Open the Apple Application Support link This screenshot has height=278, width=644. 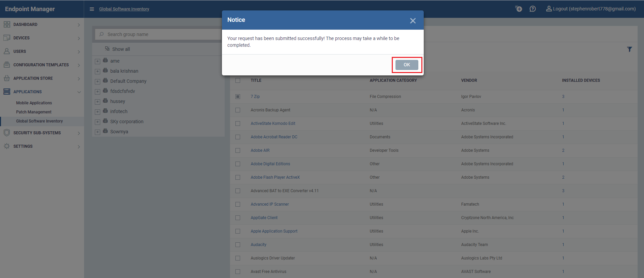(x=274, y=231)
